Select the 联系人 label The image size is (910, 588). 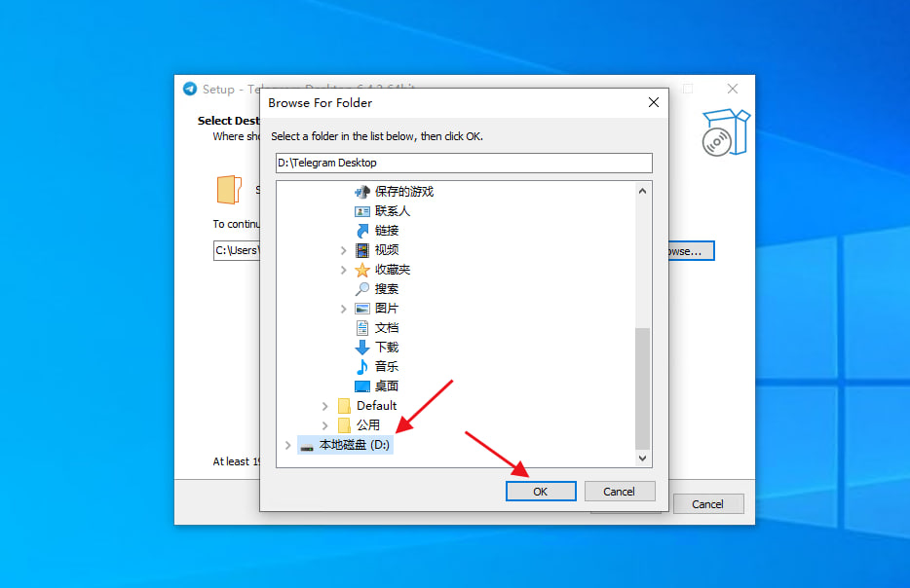(393, 211)
